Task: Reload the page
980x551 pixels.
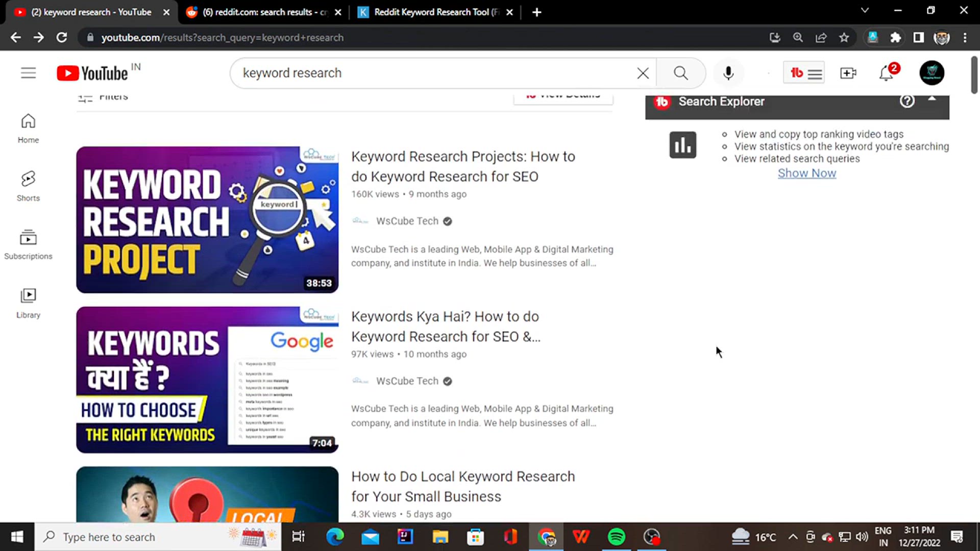Action: [62, 37]
